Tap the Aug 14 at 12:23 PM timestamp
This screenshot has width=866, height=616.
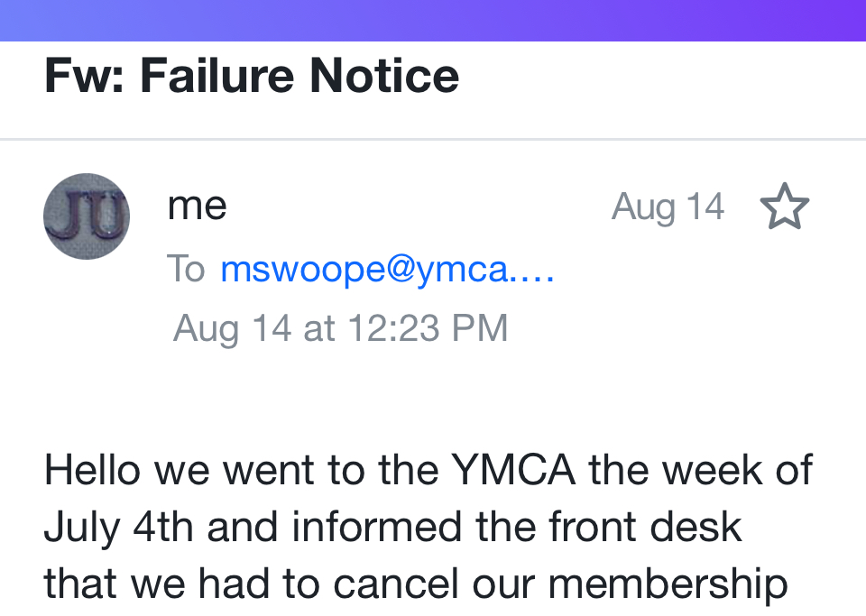point(340,327)
